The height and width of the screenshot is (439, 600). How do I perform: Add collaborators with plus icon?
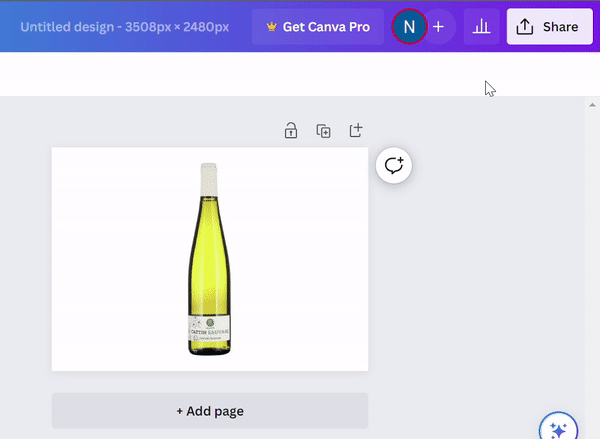coord(439,27)
